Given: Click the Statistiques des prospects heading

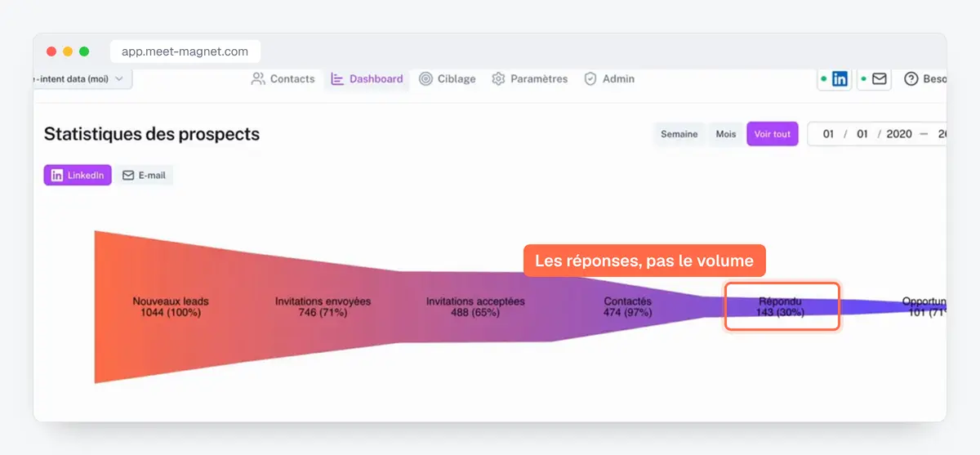Looking at the screenshot, I should click(x=152, y=134).
